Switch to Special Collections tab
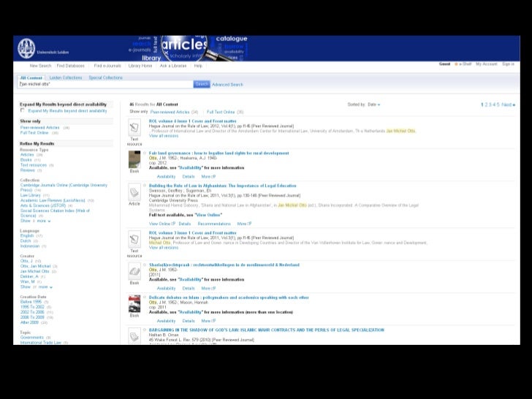Viewport: 532px width, 399px height. [105, 77]
